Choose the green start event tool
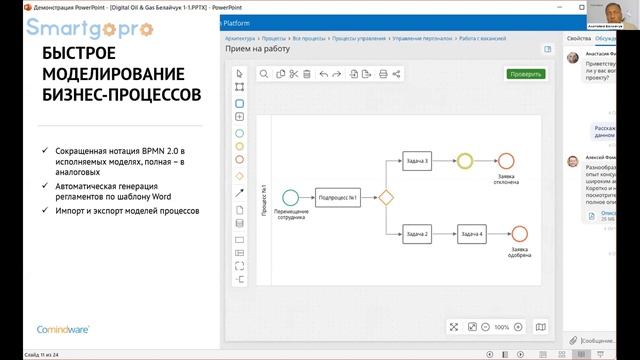The width and height of the screenshot is (640, 360). click(x=240, y=133)
